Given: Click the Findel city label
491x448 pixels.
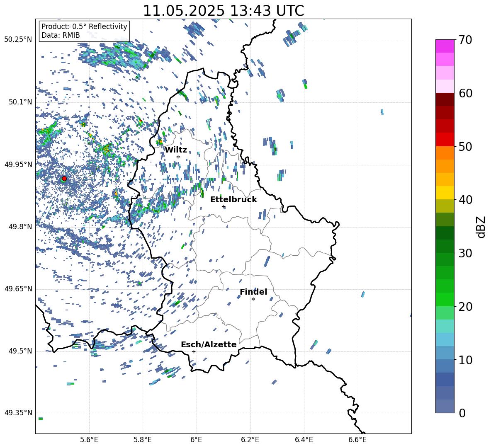Looking at the screenshot, I should (253, 292).
